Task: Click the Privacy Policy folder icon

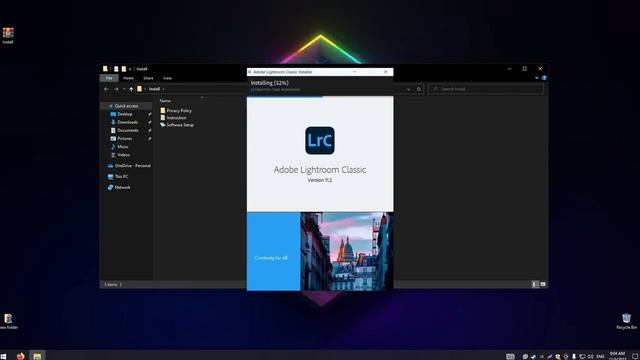Action: coord(163,111)
